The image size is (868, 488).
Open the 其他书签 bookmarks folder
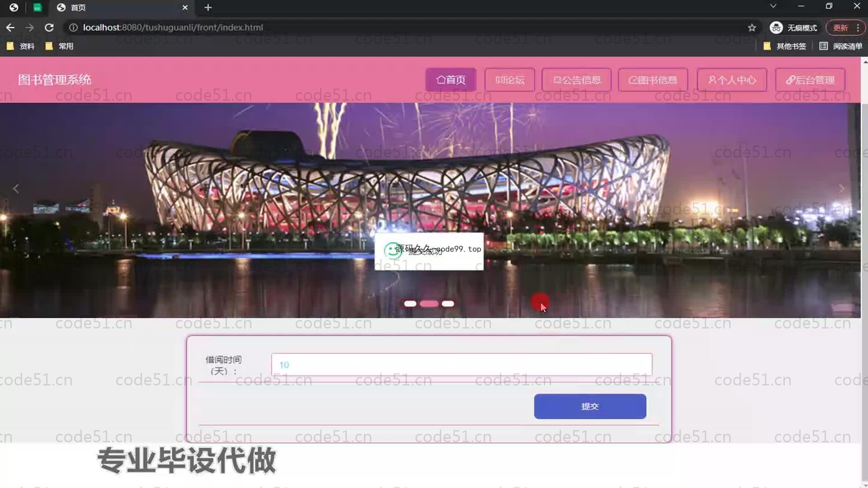784,46
